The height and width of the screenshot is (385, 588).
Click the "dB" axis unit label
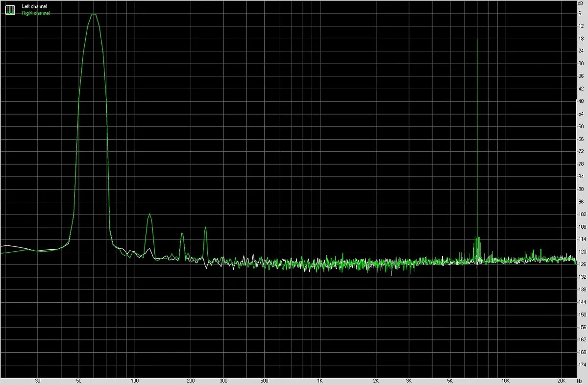coord(581,3)
